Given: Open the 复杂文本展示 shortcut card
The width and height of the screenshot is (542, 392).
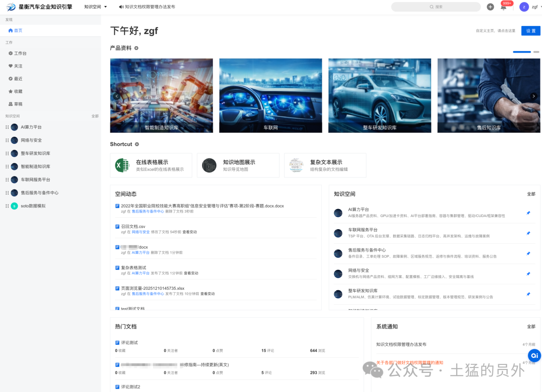Looking at the screenshot, I should [x=325, y=165].
